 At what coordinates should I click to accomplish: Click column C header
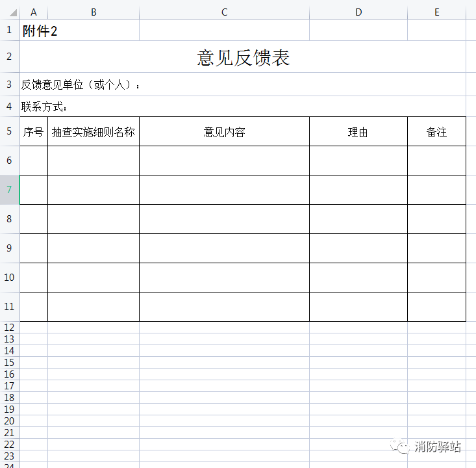tap(224, 12)
